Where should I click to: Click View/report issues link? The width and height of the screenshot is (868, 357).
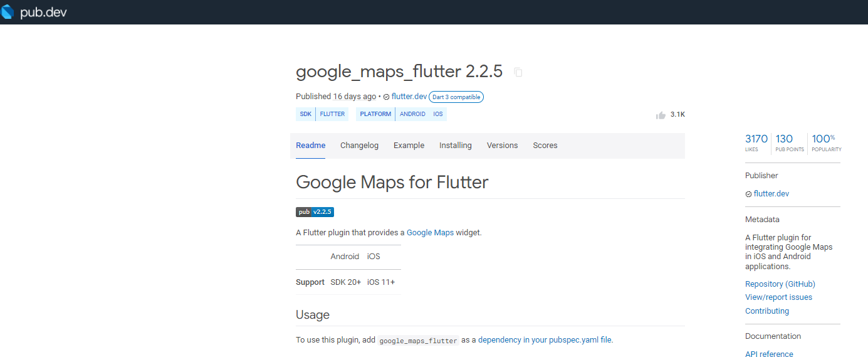click(x=778, y=297)
